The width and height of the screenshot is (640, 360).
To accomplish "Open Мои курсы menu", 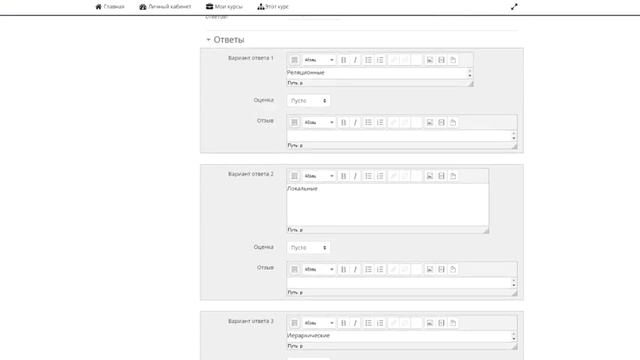I will tap(224, 7).
